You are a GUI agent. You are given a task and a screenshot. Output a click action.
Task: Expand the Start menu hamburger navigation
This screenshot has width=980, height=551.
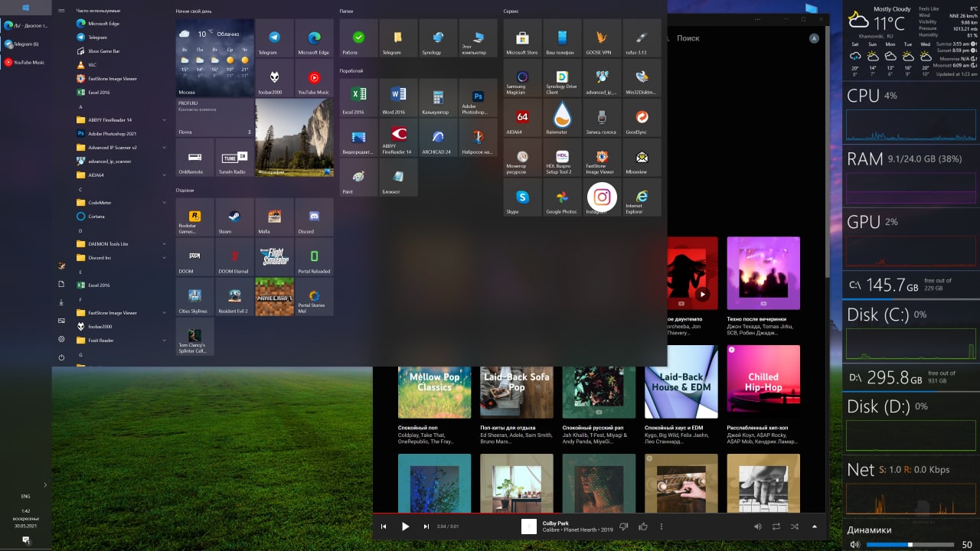[x=61, y=11]
